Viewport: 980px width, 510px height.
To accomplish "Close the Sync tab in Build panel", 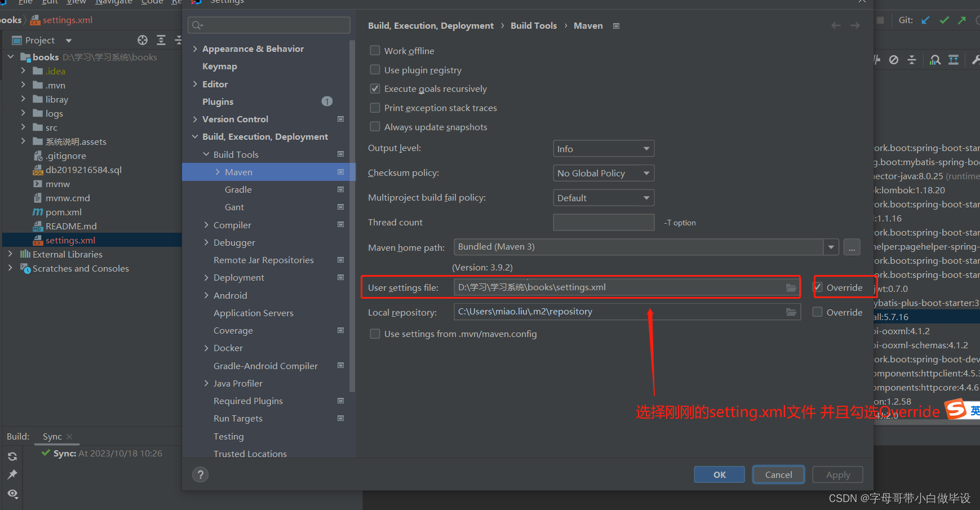I will pyautogui.click(x=69, y=436).
